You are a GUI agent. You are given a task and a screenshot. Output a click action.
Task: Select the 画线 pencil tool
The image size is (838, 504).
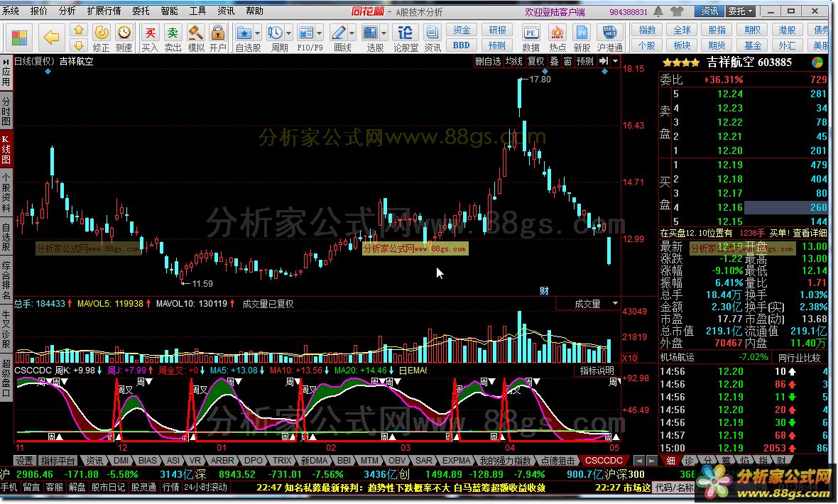tap(338, 33)
